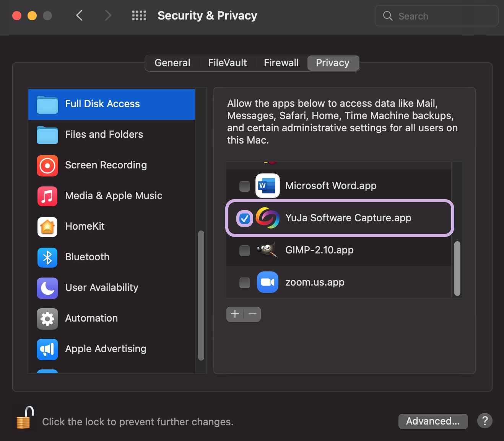
Task: Click the plus button to add app
Action: point(235,314)
